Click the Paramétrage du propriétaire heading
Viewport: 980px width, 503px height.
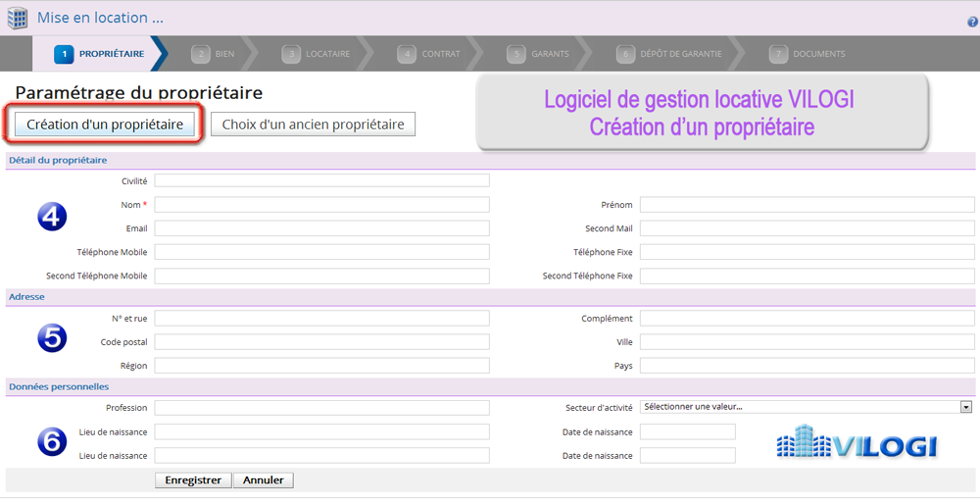[x=139, y=92]
